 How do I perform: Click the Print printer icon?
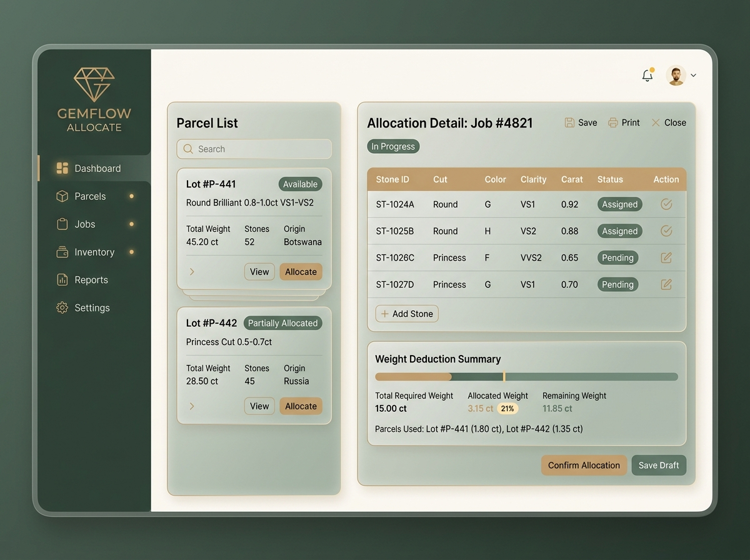613,122
